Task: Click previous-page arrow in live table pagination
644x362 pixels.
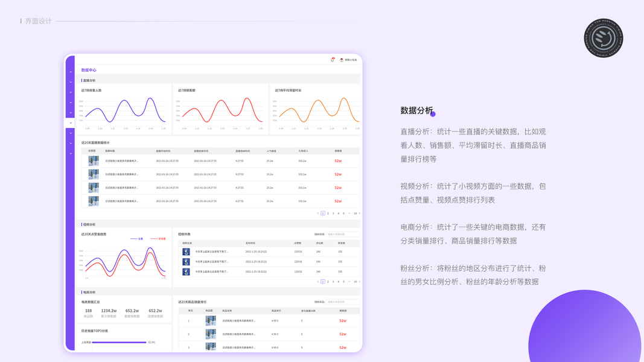Action: click(x=318, y=214)
